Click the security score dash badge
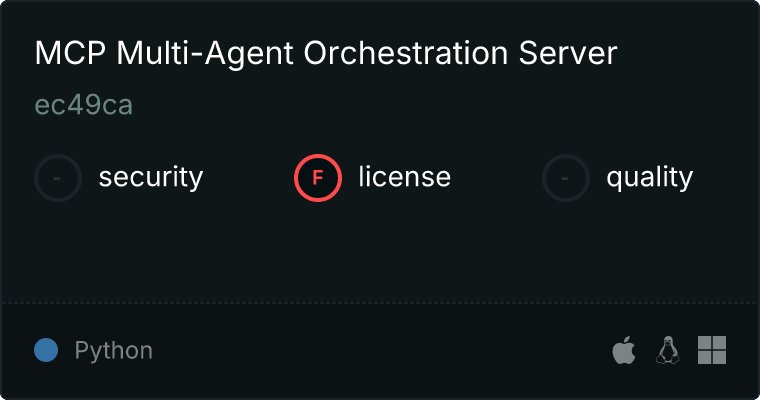This screenshot has width=760, height=400. tap(58, 178)
